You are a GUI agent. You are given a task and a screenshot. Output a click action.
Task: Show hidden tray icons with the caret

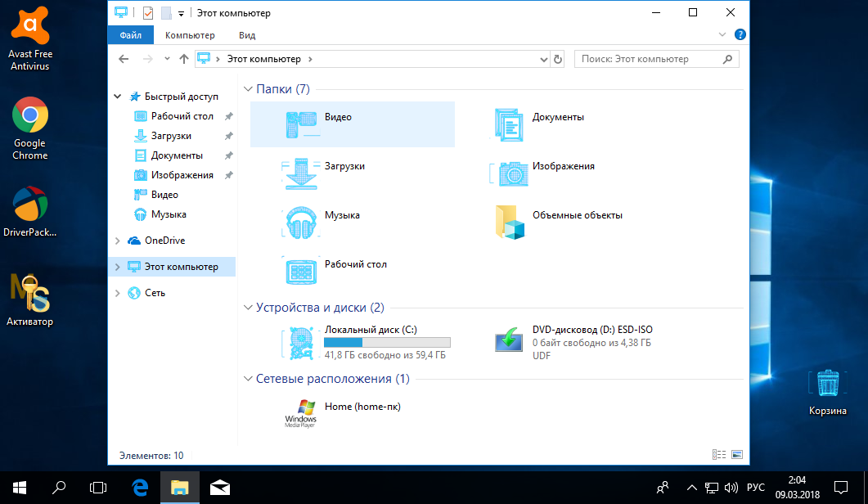click(691, 488)
